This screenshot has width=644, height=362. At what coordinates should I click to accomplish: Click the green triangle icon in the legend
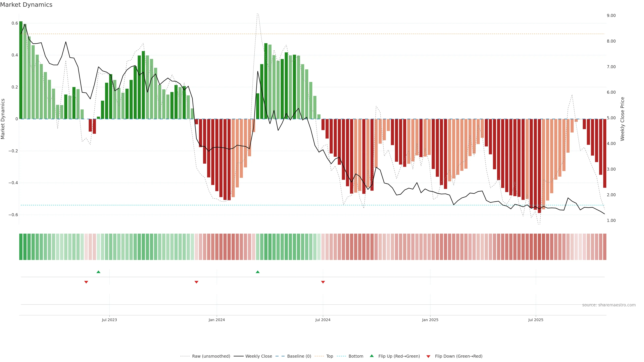pos(372,356)
